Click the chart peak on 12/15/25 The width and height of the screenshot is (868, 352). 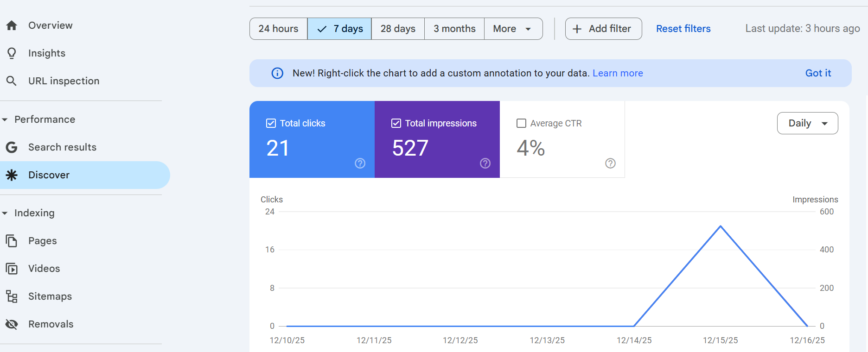[x=721, y=226]
